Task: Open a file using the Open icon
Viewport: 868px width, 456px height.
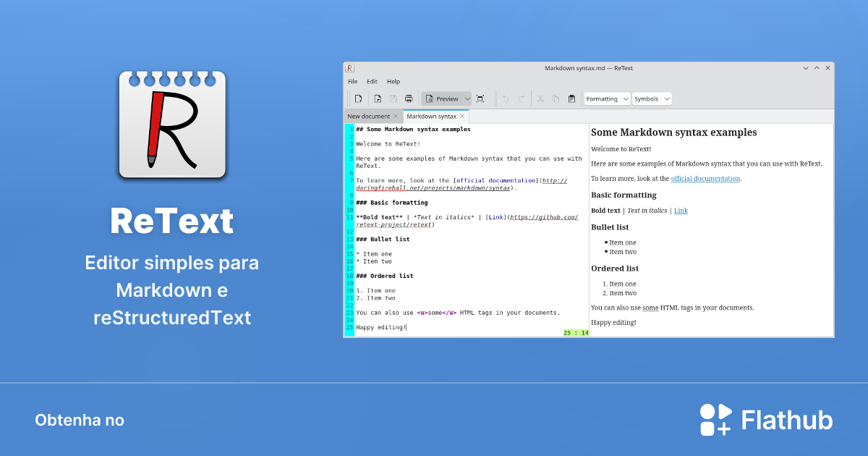Action: 377,98
